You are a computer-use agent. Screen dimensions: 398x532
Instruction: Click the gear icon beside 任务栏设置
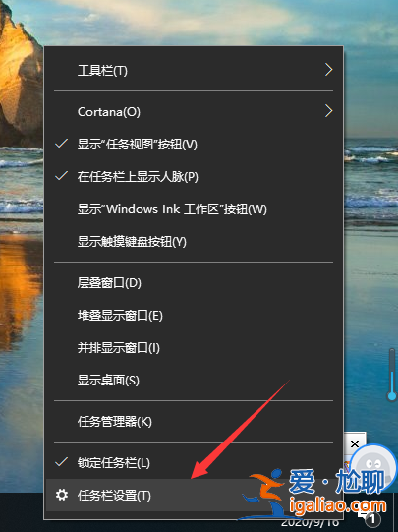tap(62, 495)
